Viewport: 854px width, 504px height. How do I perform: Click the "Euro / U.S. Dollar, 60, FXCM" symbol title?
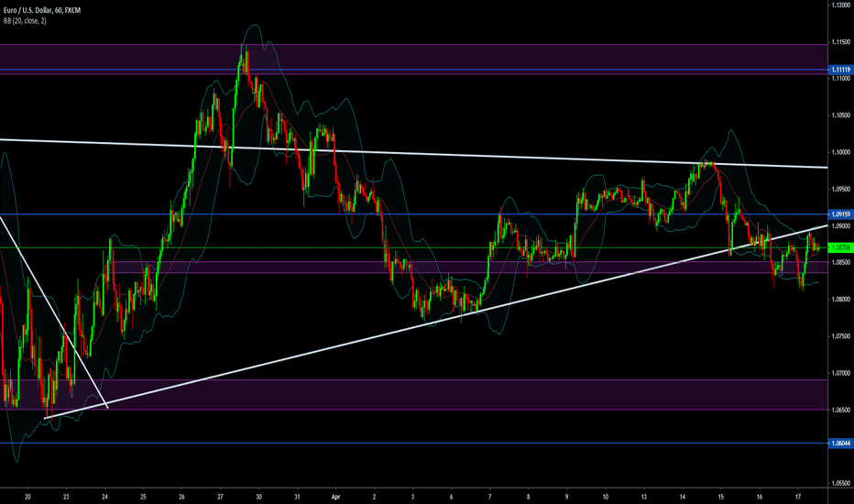[42, 10]
